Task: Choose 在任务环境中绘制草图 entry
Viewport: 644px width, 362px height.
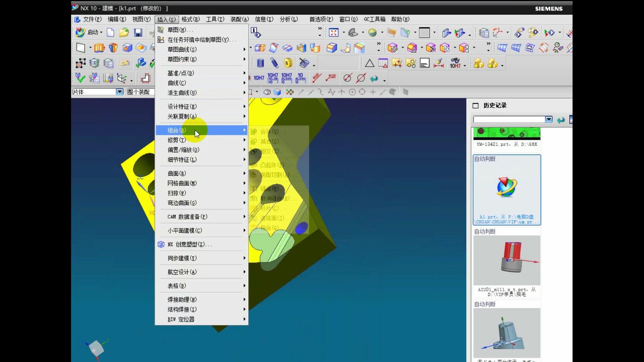Action: point(201,40)
